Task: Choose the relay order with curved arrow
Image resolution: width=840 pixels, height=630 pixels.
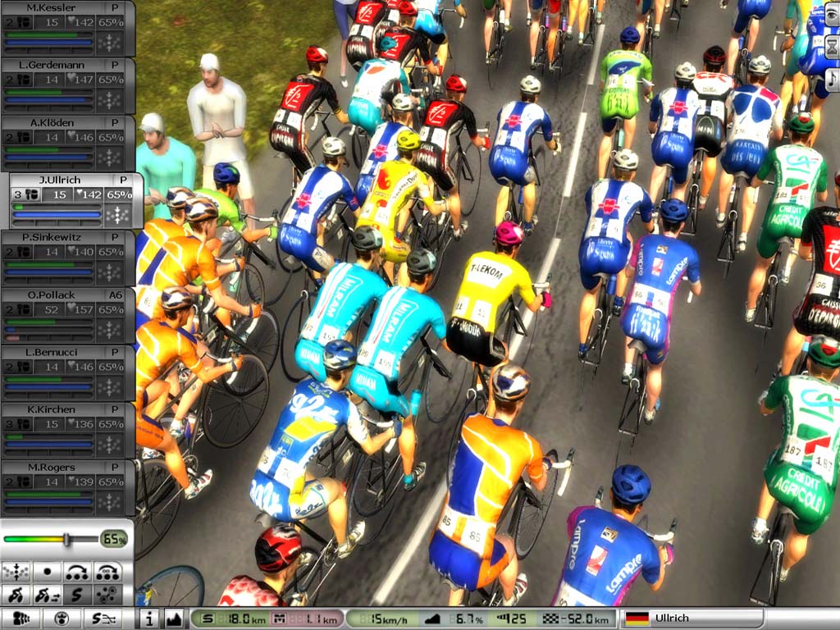Action: coord(78,572)
